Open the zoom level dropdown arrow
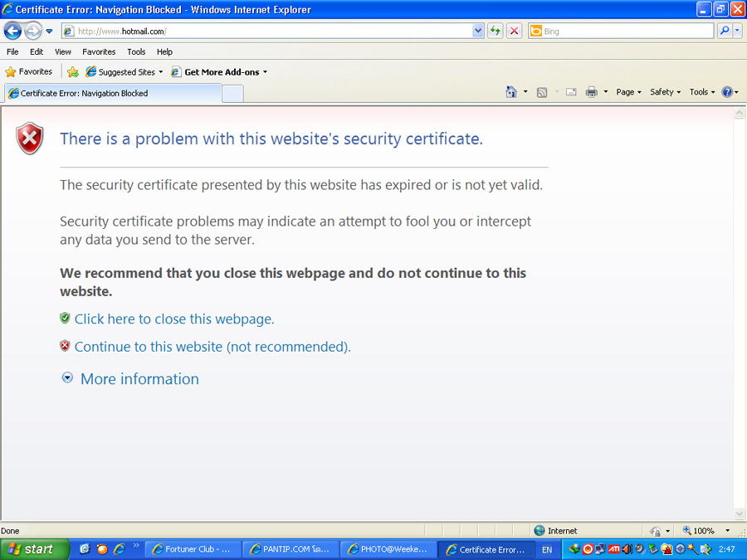The width and height of the screenshot is (747, 560). click(727, 530)
